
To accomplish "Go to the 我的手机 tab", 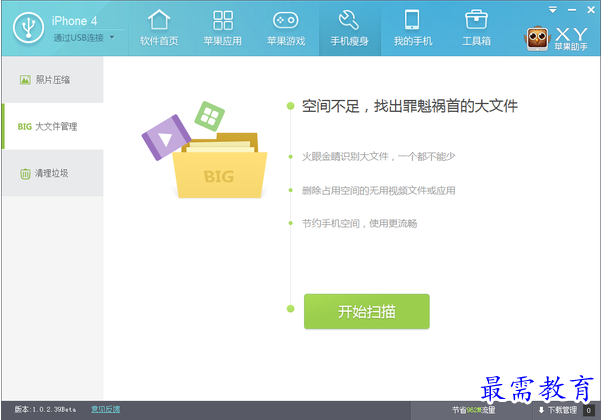I will point(413,28).
